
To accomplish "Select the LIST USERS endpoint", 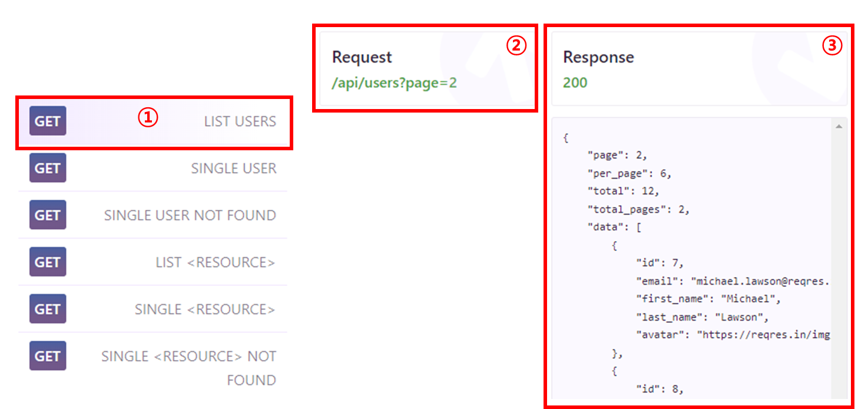I will point(153,121).
